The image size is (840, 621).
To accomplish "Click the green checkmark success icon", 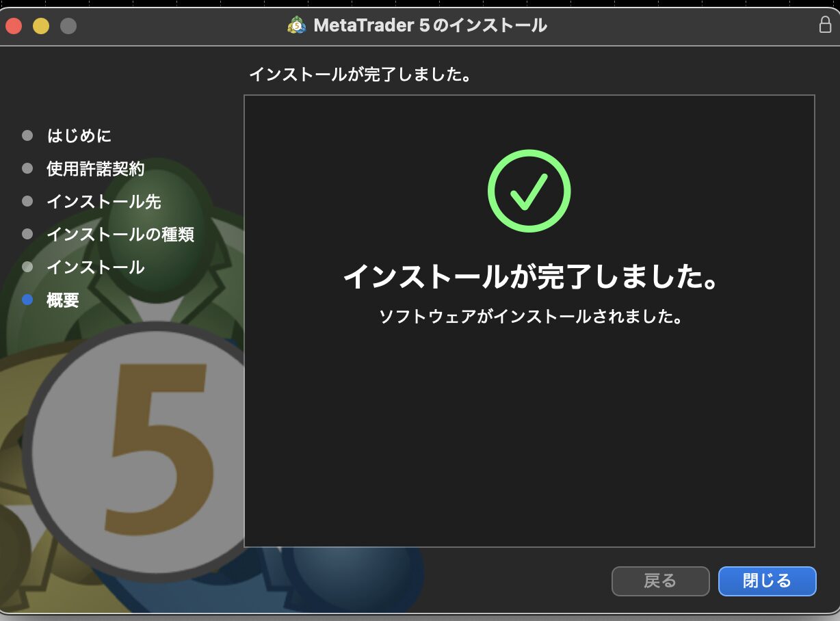I will (529, 191).
